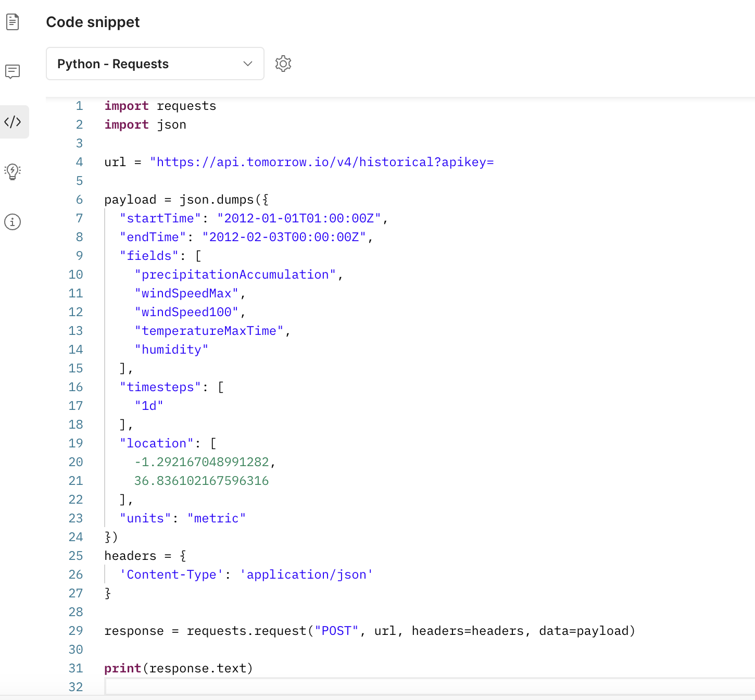Viewport: 755px width, 700px height.
Task: Click the "humidity" field string
Action: tap(171, 349)
